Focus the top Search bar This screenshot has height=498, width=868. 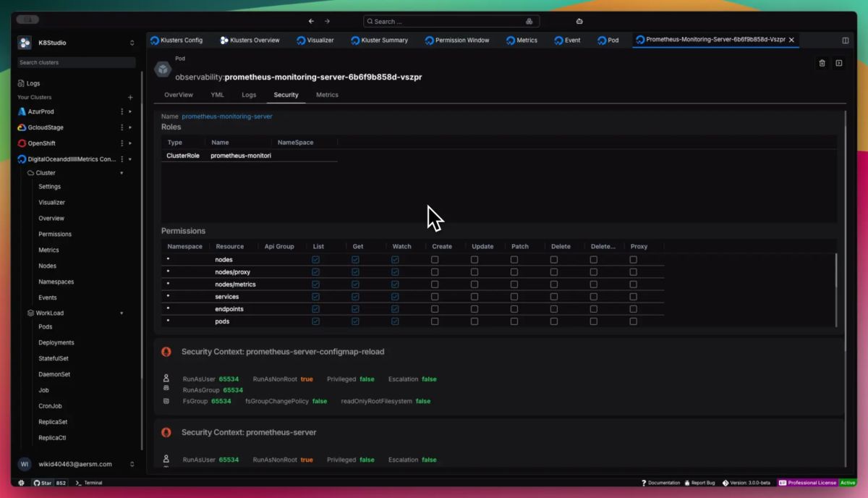point(452,21)
